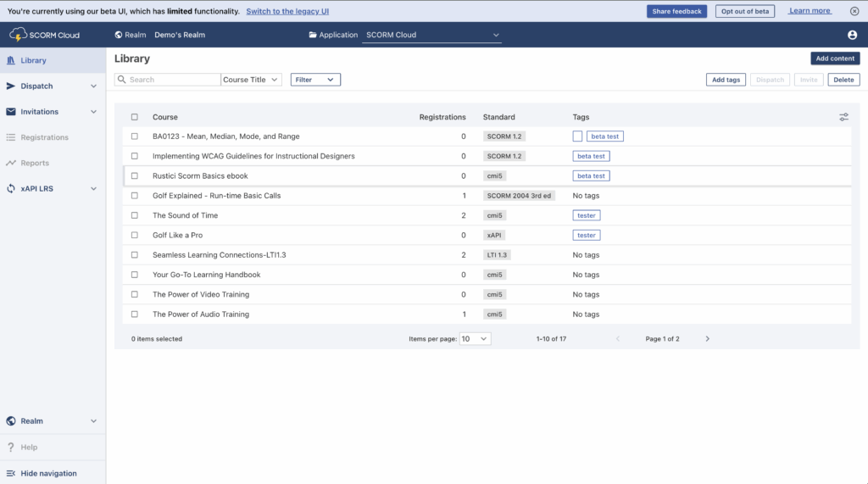Click the Reports chart icon
Screen dimensions: 868x484
10,163
